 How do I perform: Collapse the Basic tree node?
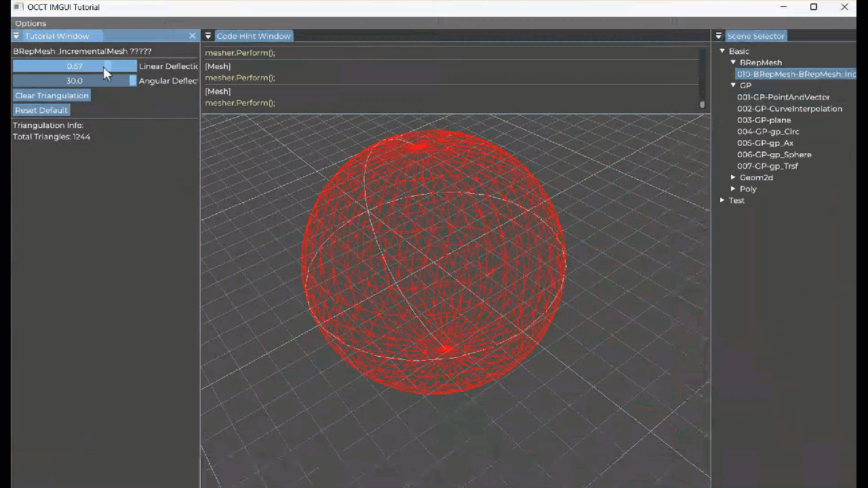[722, 52]
